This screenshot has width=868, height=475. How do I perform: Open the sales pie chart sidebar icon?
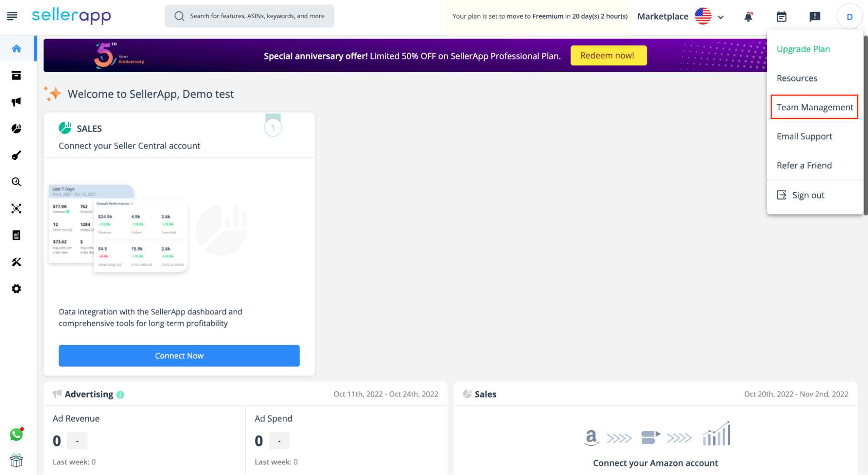[x=17, y=129]
